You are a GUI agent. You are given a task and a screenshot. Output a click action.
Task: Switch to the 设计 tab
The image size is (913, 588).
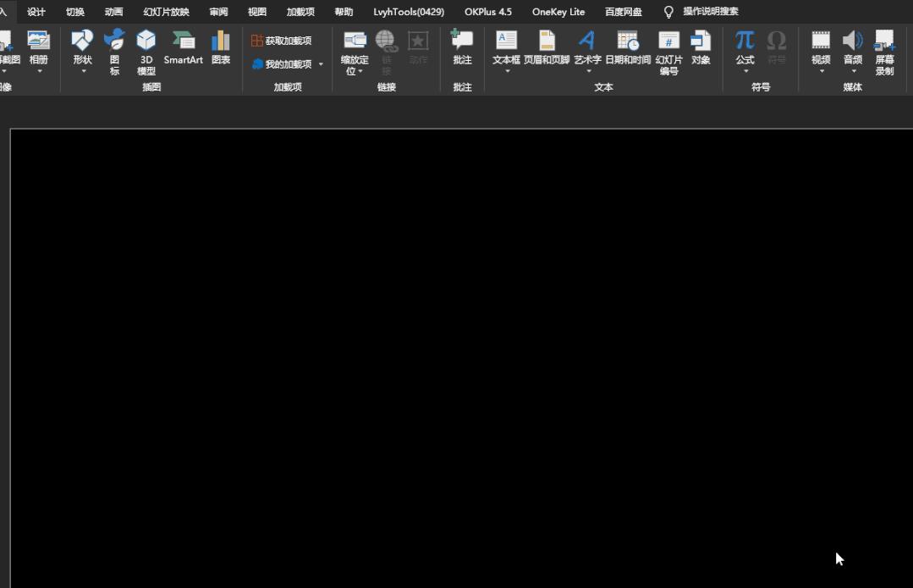pyautogui.click(x=36, y=12)
